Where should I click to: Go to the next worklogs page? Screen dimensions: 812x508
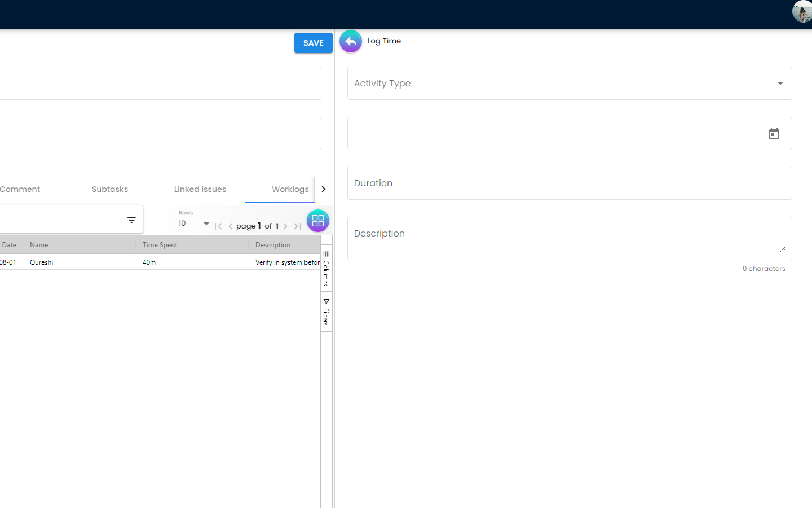click(285, 226)
